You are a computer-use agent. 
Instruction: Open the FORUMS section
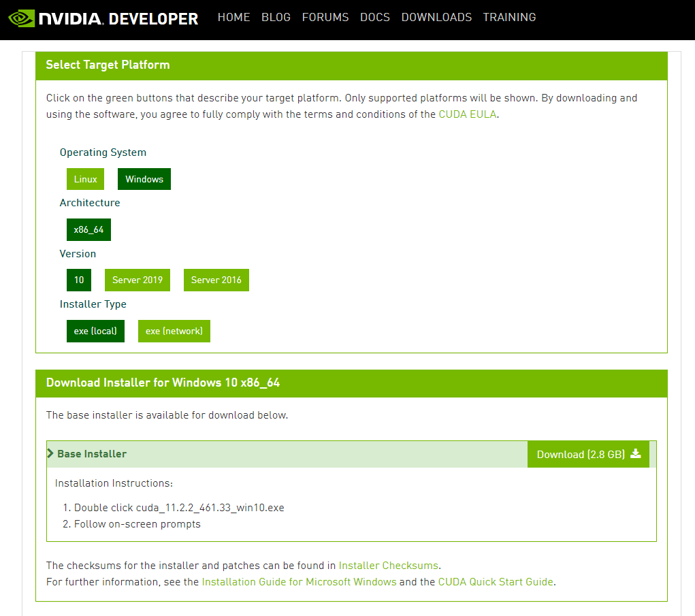click(325, 17)
